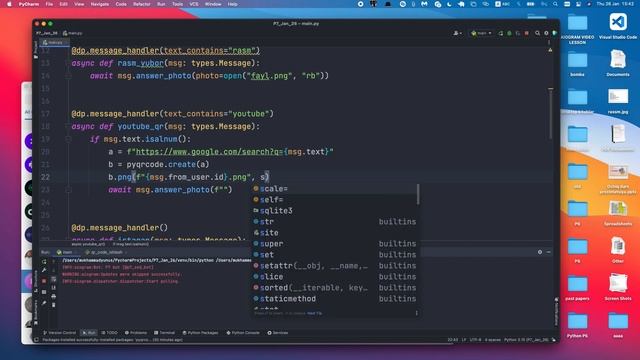640x360 pixels.
Task: Toggle soft-wrap in Run console
Action: 53,280
